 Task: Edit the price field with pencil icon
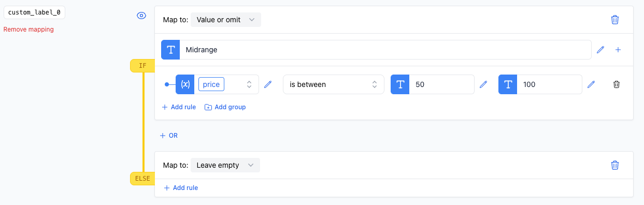[x=268, y=84]
